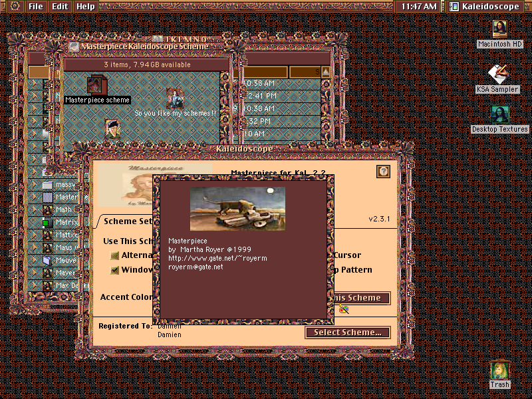Select the 'massw' folder icon in list
The height and width of the screenshot is (399, 532).
[47, 185]
